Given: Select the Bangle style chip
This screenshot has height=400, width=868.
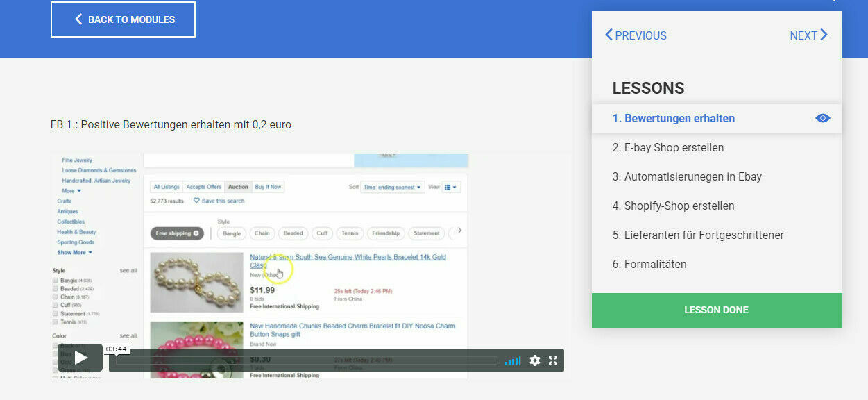Looking at the screenshot, I should [x=232, y=233].
